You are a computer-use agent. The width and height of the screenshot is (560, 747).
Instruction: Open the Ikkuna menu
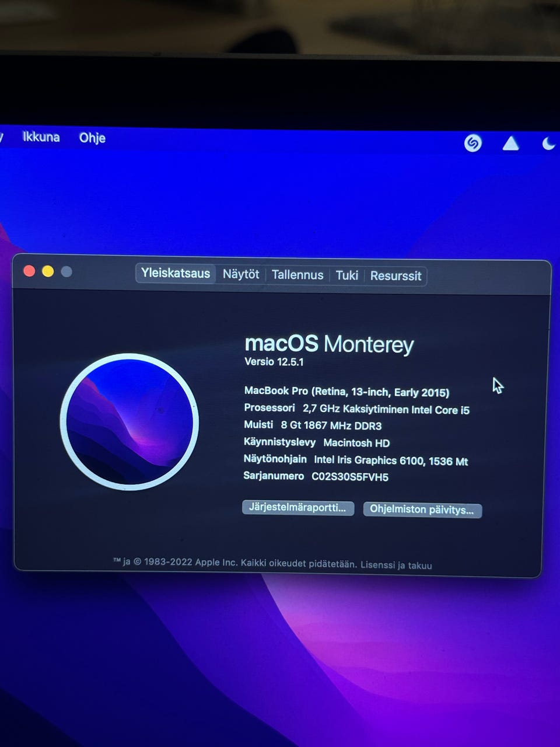click(x=41, y=137)
